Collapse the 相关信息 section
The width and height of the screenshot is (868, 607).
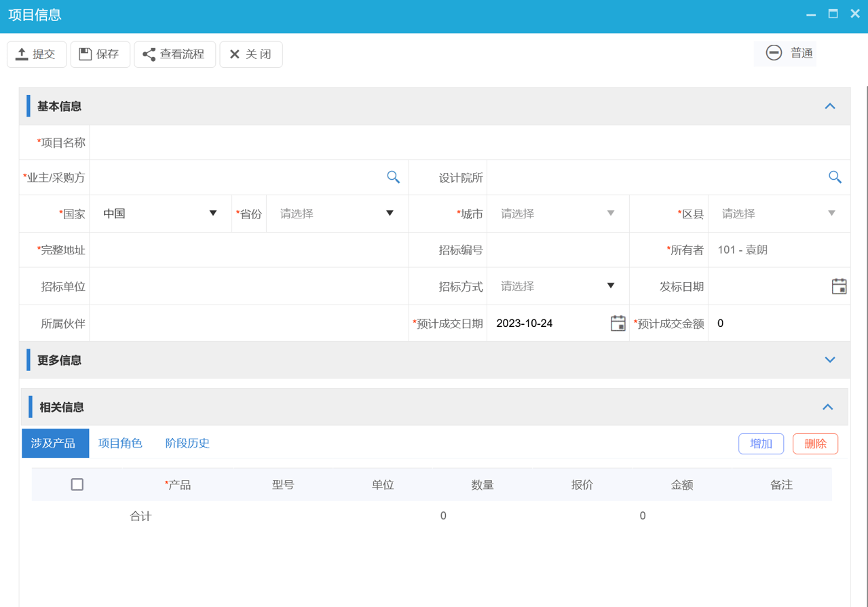[x=827, y=406]
